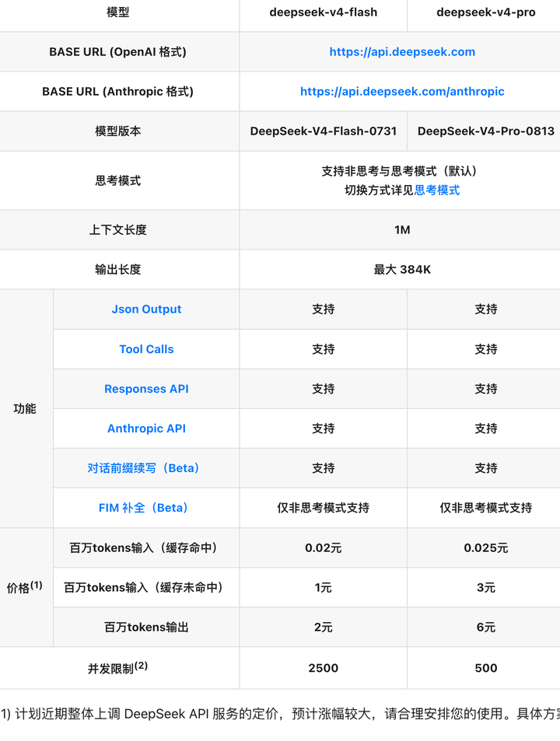Click the 模型版本 row label
560x741 pixels.
click(x=118, y=131)
